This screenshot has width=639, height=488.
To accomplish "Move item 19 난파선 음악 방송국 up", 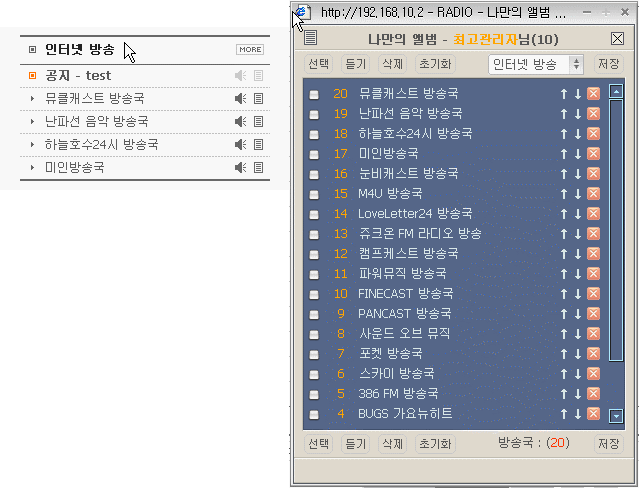I will click(x=564, y=114).
